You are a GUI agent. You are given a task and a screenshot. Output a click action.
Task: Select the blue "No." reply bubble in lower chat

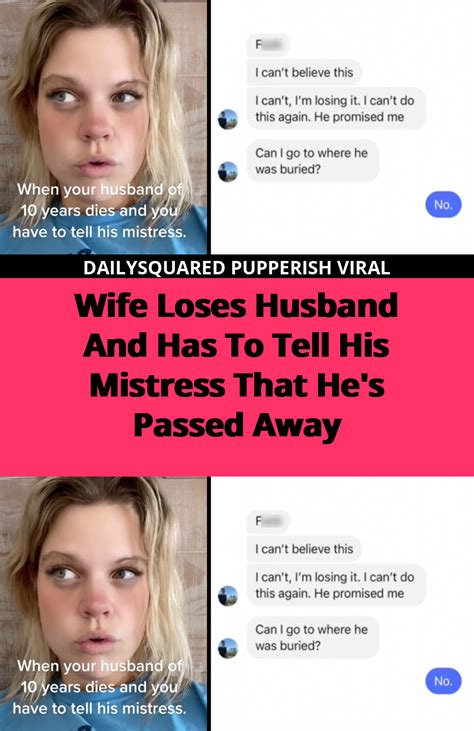pyautogui.click(x=443, y=681)
